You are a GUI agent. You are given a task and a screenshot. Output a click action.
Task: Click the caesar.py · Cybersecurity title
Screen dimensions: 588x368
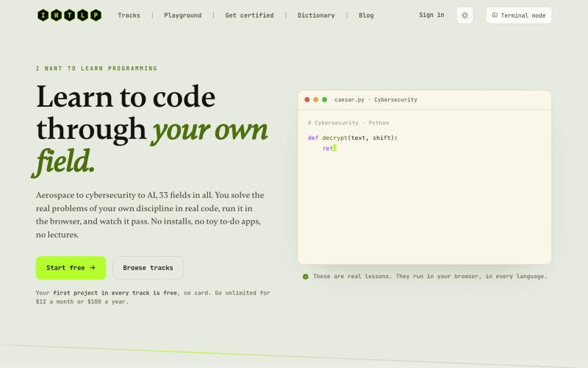click(x=376, y=99)
